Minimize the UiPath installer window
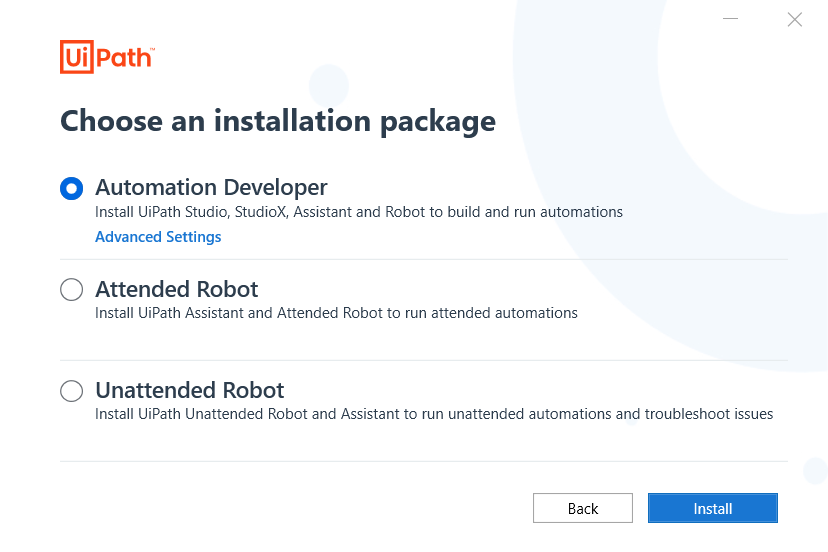This screenshot has width=828, height=552. (731, 19)
